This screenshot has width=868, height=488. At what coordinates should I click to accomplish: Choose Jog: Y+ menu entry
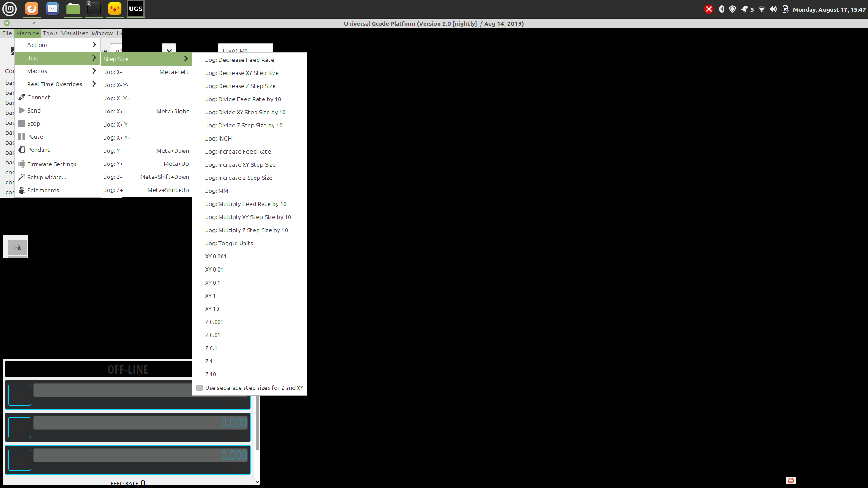point(146,164)
